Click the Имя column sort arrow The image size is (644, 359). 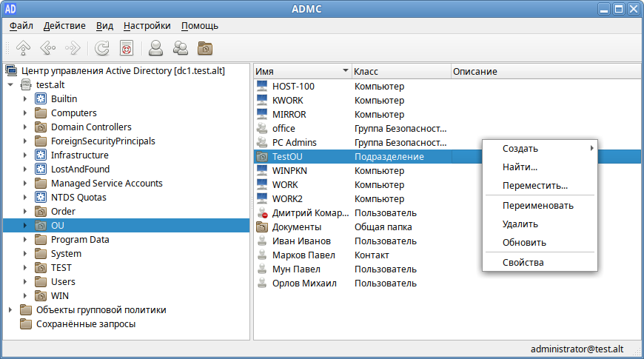pyautogui.click(x=346, y=70)
